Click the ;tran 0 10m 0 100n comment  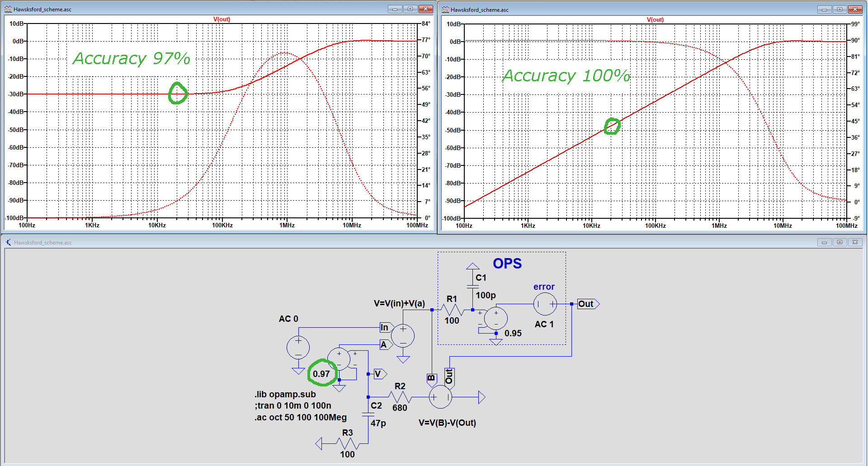(x=293, y=405)
